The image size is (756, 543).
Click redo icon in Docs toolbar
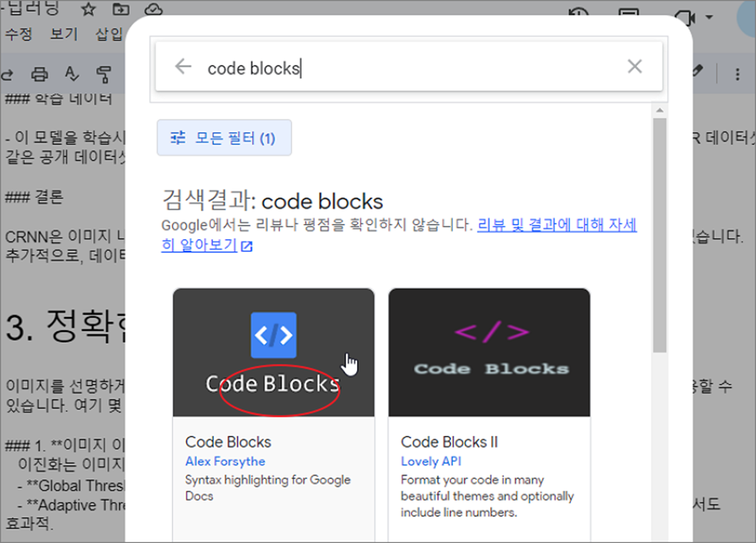pyautogui.click(x=8, y=74)
